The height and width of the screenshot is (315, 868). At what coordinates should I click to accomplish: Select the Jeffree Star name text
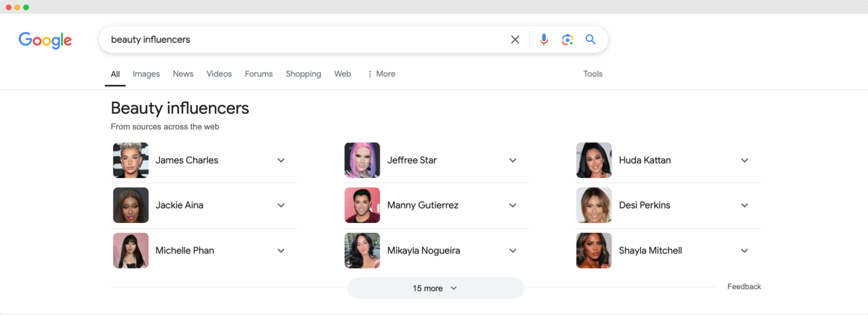(412, 160)
